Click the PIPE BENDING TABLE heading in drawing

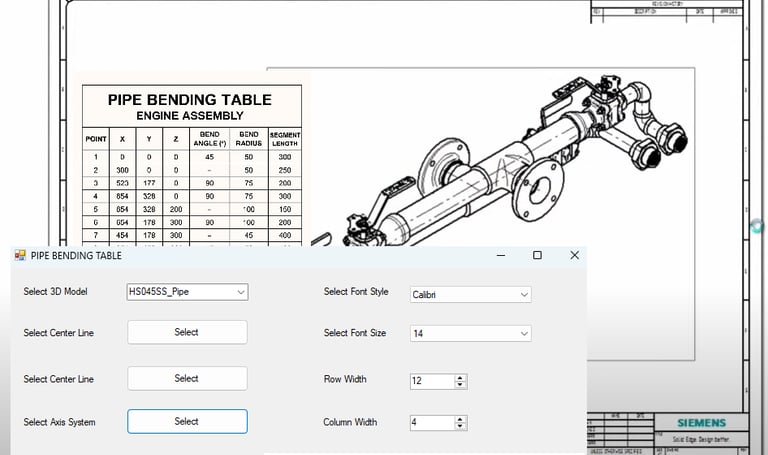pos(190,100)
